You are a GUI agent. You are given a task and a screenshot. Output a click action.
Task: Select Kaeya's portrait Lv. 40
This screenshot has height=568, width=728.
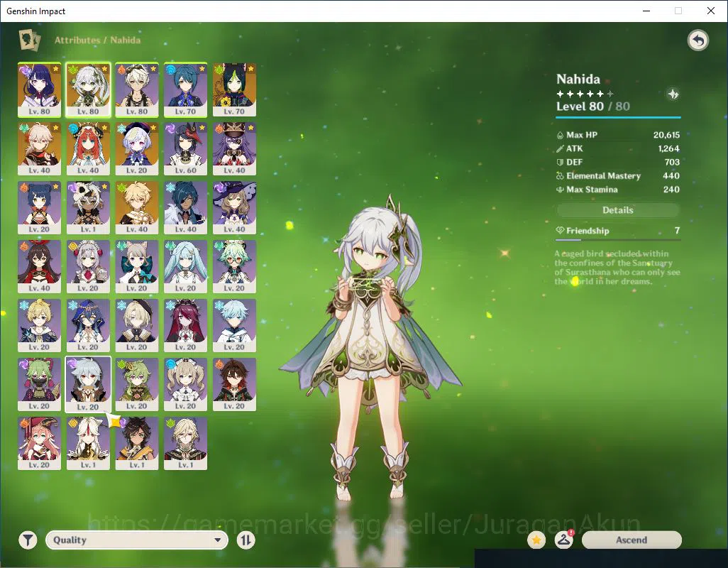click(186, 207)
